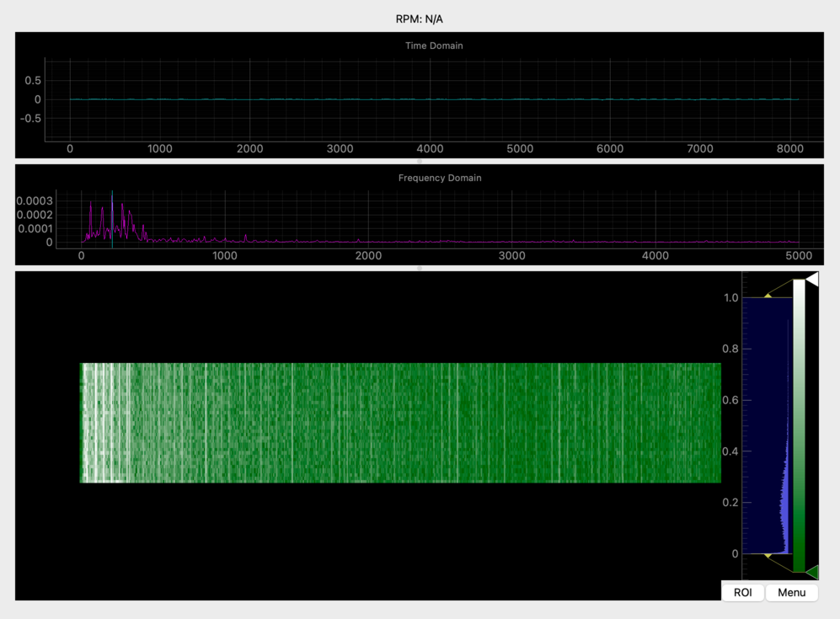The width and height of the screenshot is (840, 619).
Task: Click the 'Frequency Domain' plot title
Action: (x=440, y=178)
